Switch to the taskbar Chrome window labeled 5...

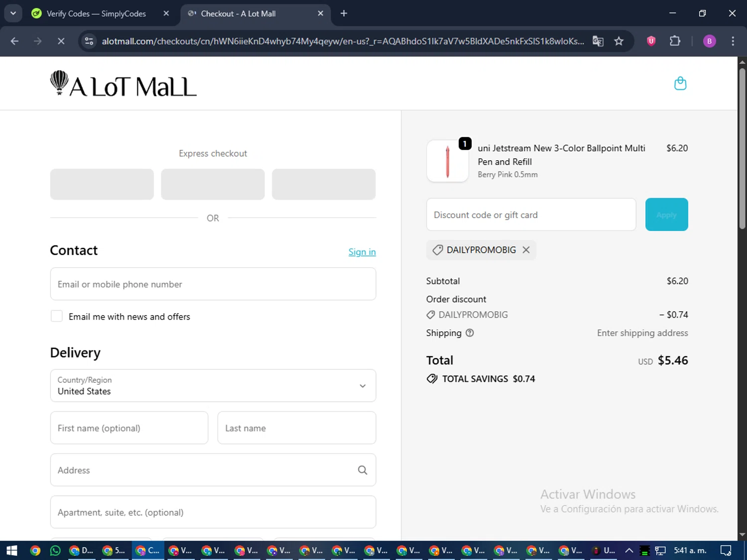(x=114, y=551)
